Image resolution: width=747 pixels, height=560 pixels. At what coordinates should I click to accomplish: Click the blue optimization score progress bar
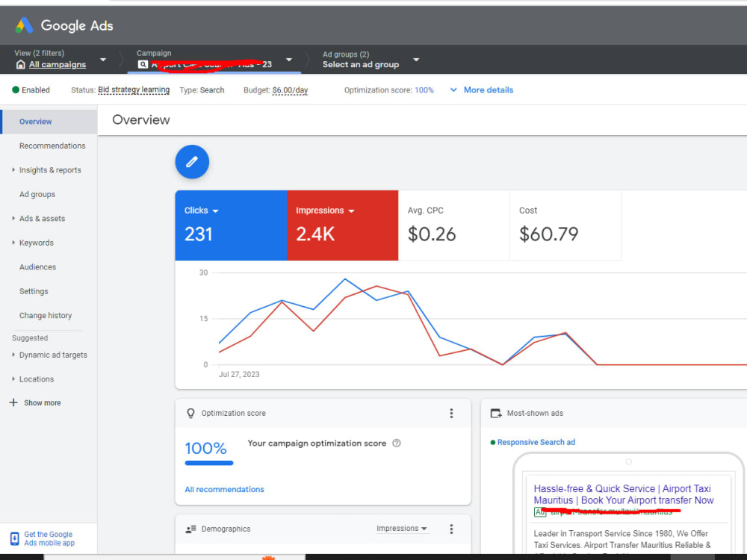coord(209,463)
